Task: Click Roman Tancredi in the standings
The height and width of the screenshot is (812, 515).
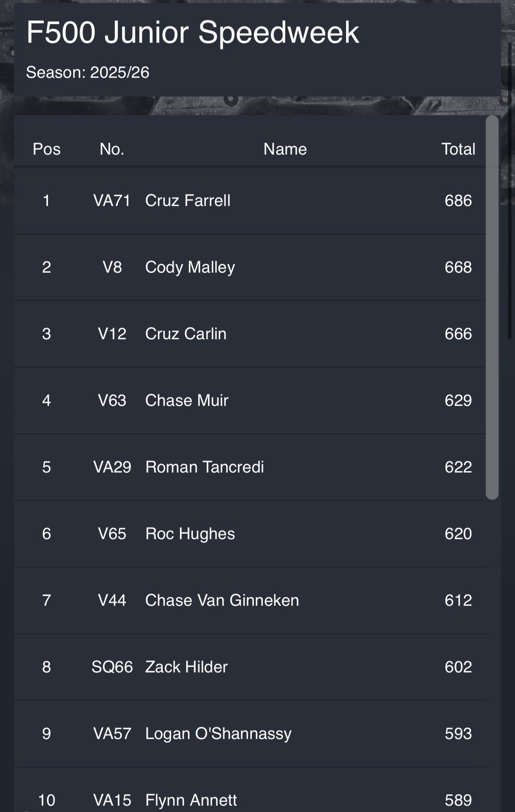Action: point(205,467)
